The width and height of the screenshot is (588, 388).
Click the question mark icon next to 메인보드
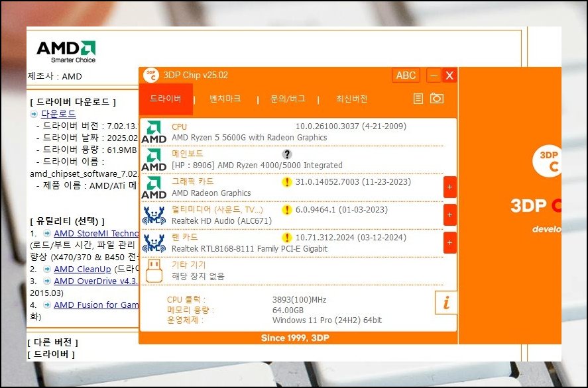[x=287, y=154]
